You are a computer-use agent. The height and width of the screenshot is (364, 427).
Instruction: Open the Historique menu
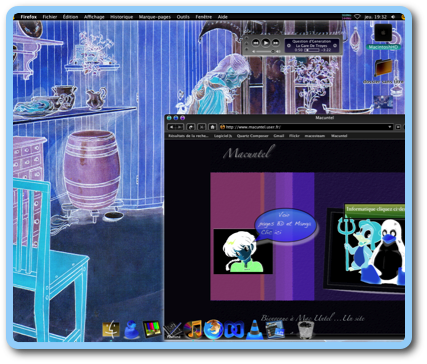[121, 17]
